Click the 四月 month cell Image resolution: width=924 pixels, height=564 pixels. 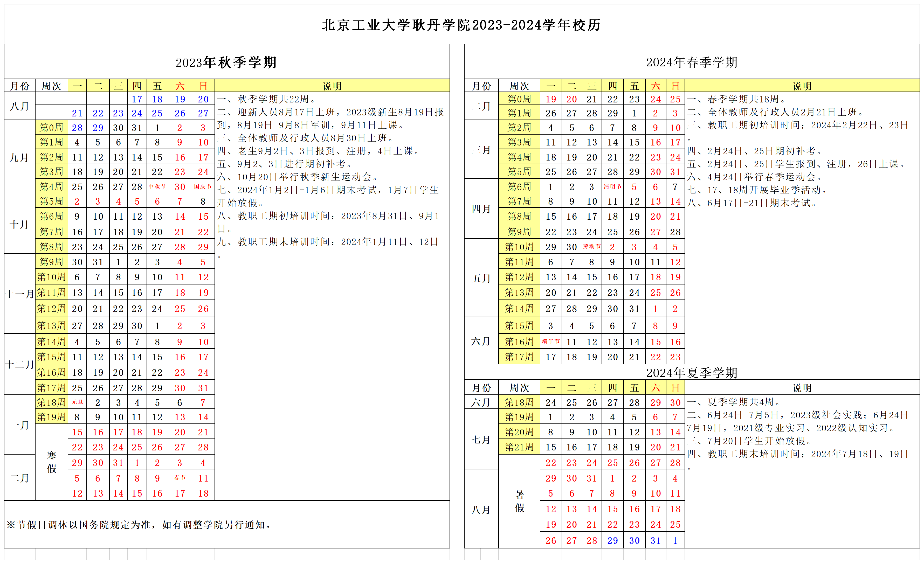click(x=481, y=209)
